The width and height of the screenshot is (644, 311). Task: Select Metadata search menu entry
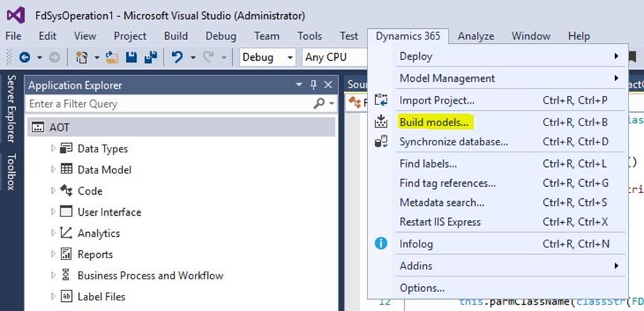[x=497, y=202]
